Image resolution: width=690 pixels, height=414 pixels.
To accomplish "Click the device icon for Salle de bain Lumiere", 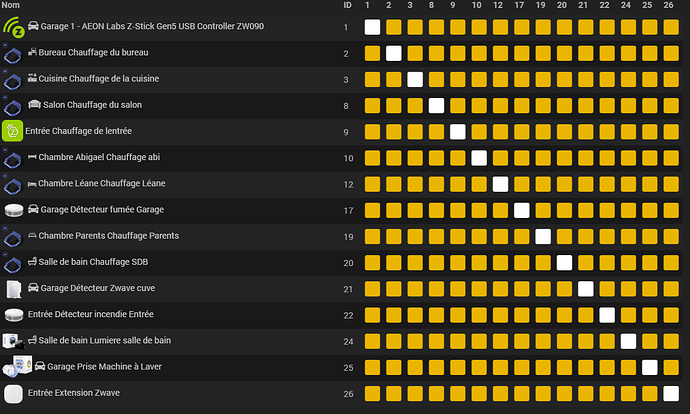I will coord(12,341).
